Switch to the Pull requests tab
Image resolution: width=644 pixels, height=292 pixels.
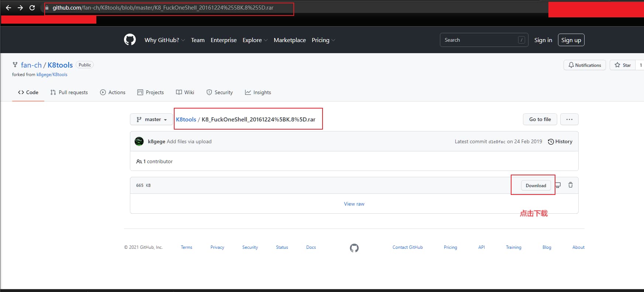(69, 92)
